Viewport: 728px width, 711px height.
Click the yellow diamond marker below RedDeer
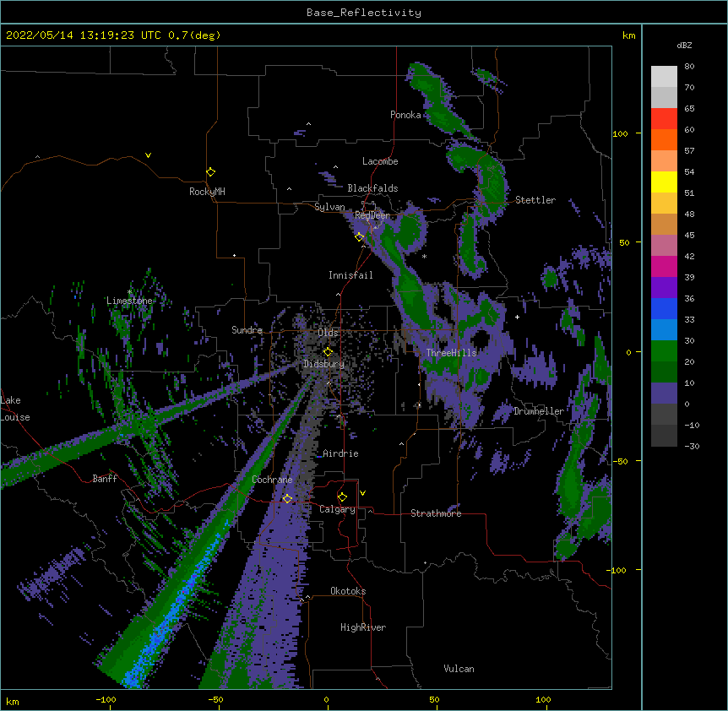(360, 237)
